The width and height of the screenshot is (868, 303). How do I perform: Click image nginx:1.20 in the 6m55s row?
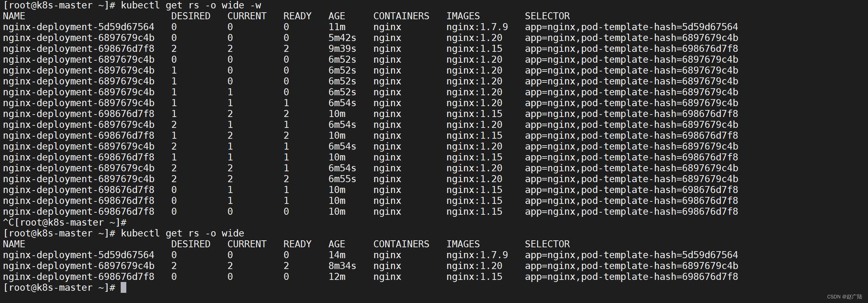pos(474,179)
